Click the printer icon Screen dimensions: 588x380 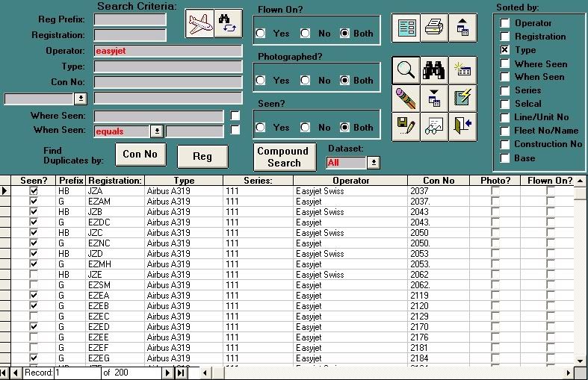[434, 28]
